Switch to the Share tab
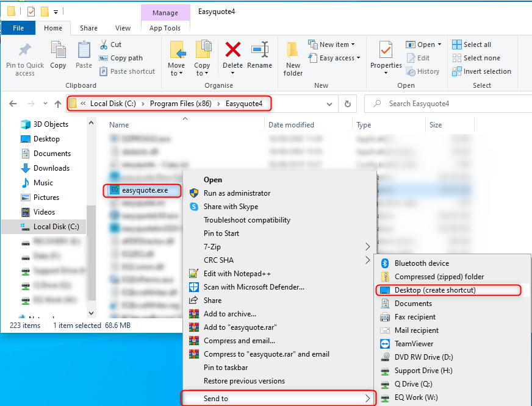 pos(88,28)
